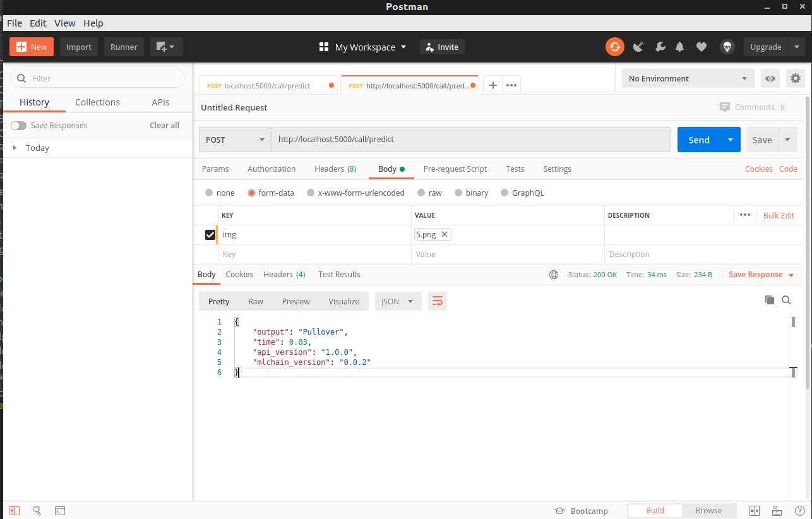This screenshot has height=519, width=812.
Task: Switch to the Collections sidebar tab
Action: click(x=97, y=102)
